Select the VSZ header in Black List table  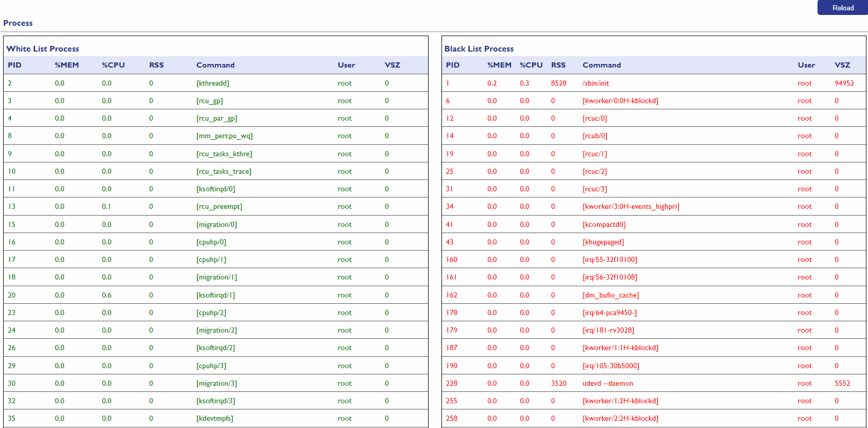(843, 65)
